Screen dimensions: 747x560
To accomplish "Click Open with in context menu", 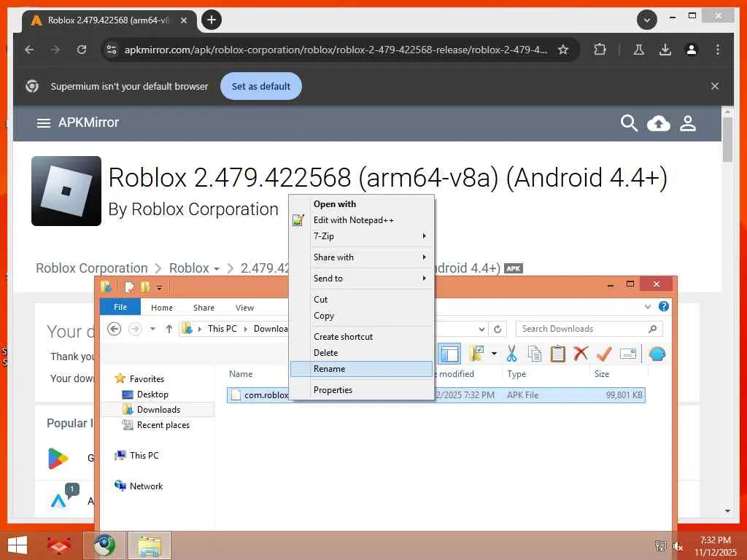I will (362, 204).
